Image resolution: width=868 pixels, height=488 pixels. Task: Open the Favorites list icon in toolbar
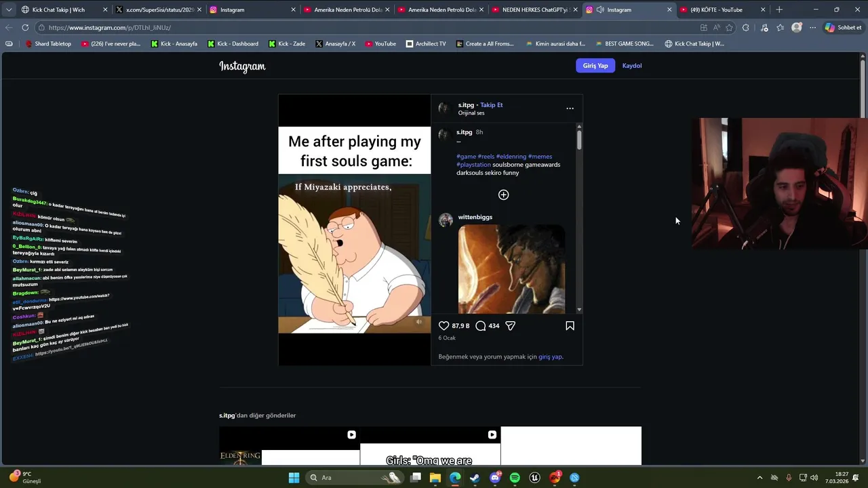[781, 28]
